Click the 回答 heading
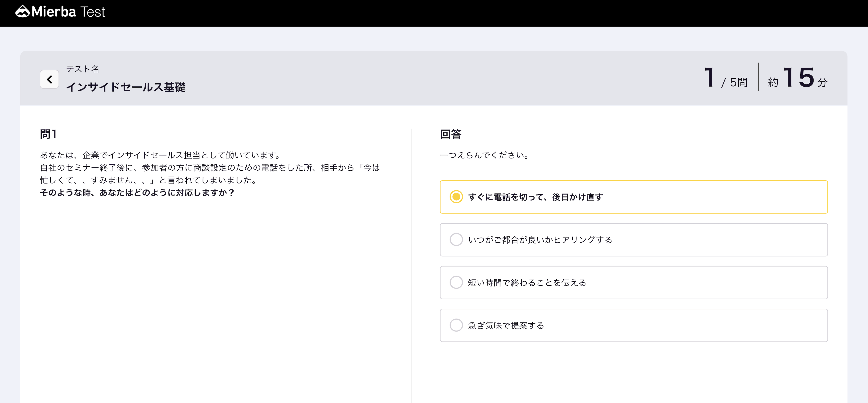Image resolution: width=868 pixels, height=403 pixels. [x=450, y=134]
